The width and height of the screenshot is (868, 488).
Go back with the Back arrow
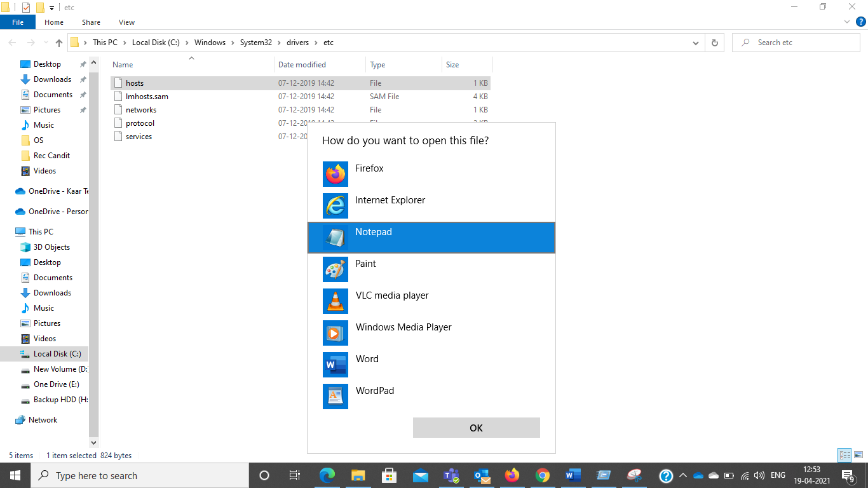click(x=12, y=43)
